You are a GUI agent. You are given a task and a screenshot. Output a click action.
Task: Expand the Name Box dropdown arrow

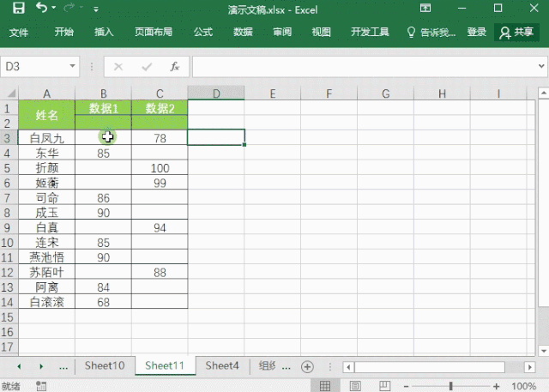coord(72,66)
